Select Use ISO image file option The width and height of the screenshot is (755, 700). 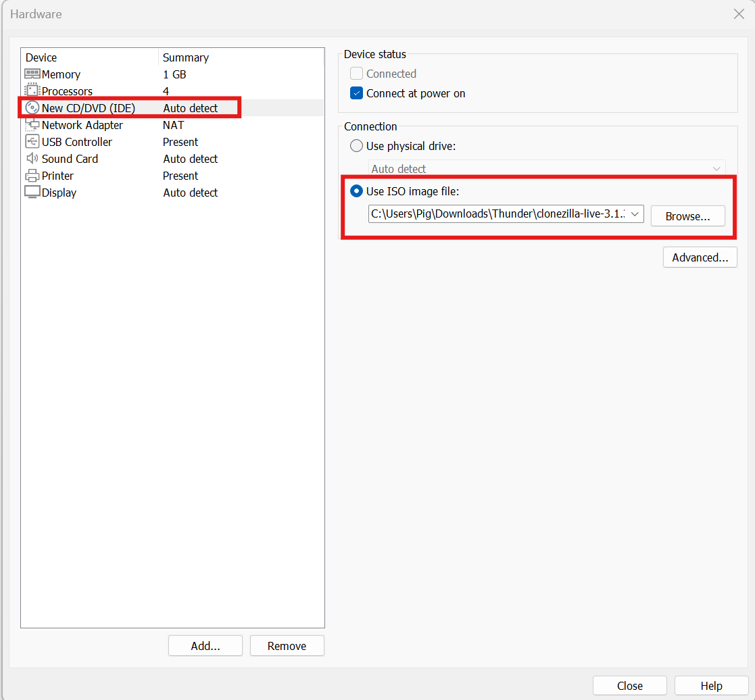356,191
